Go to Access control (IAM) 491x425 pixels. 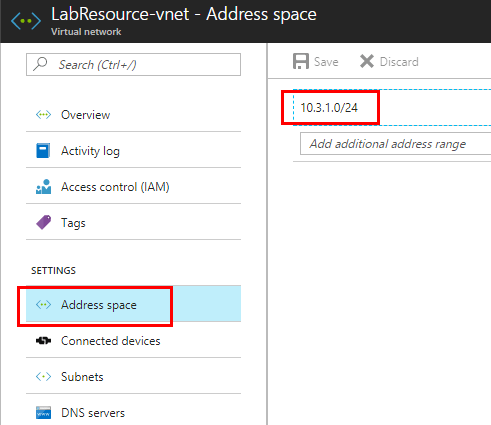tap(133, 187)
